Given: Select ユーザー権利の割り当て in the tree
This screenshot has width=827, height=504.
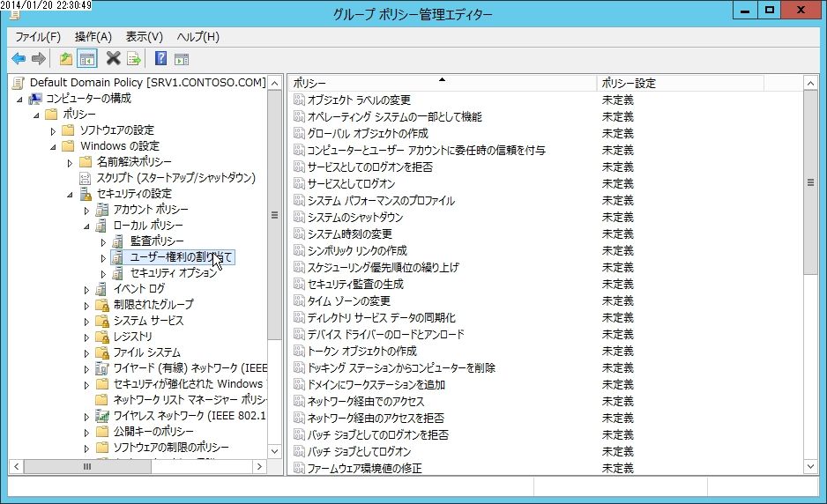Looking at the screenshot, I should [181, 256].
